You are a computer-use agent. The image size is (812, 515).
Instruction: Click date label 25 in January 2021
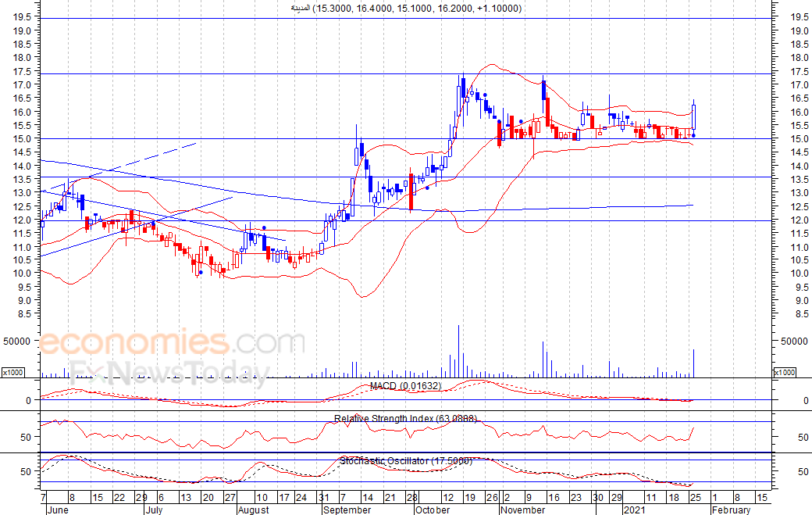click(x=696, y=498)
